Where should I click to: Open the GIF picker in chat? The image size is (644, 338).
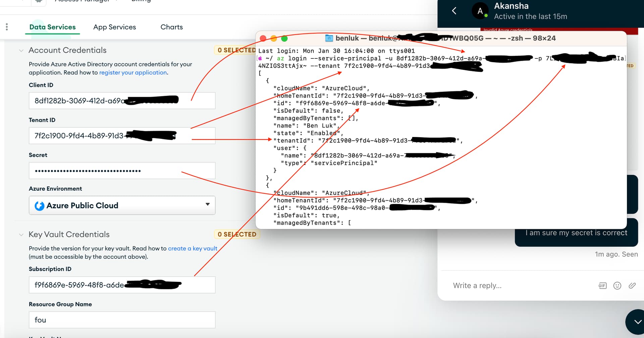pos(602,285)
